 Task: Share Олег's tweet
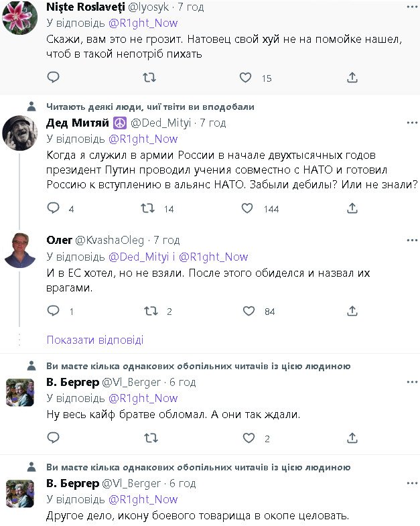tap(352, 311)
